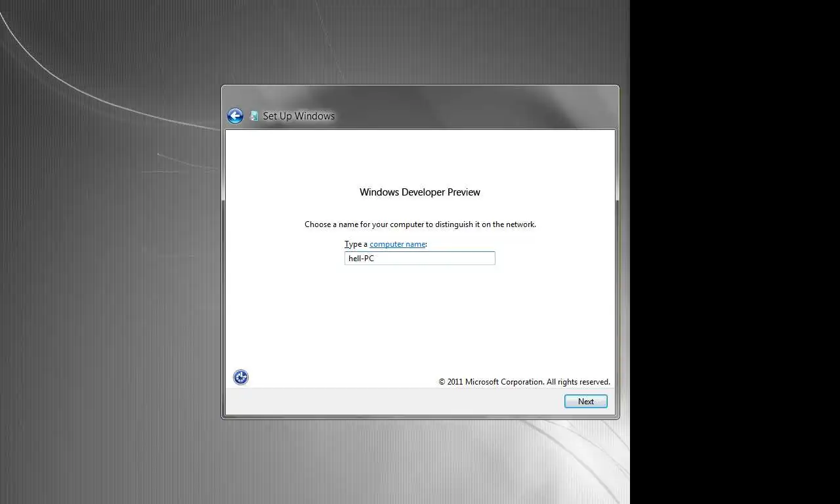Screen dimensions: 840x504
Task: Click the 'Set Up Windows' title text
Action: coord(299,116)
